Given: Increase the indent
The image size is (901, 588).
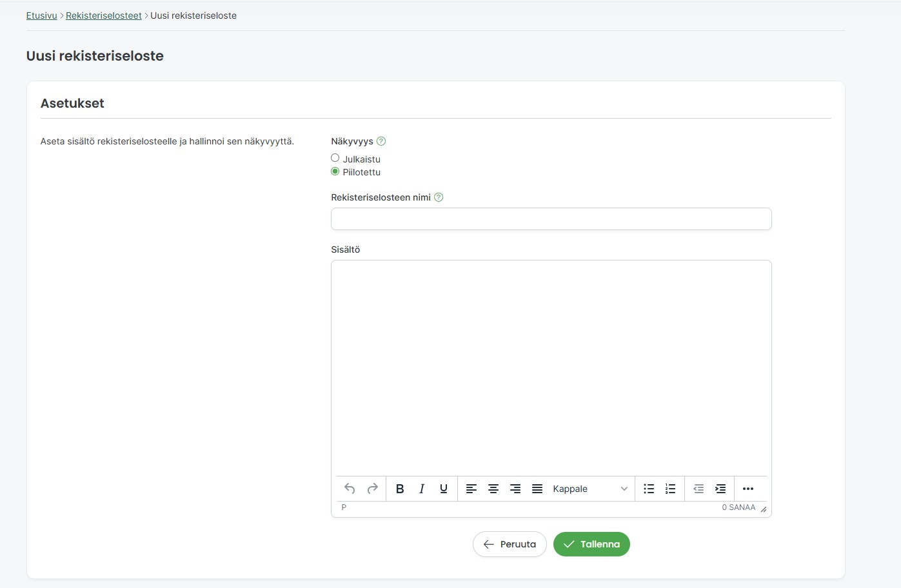Looking at the screenshot, I should pos(720,489).
